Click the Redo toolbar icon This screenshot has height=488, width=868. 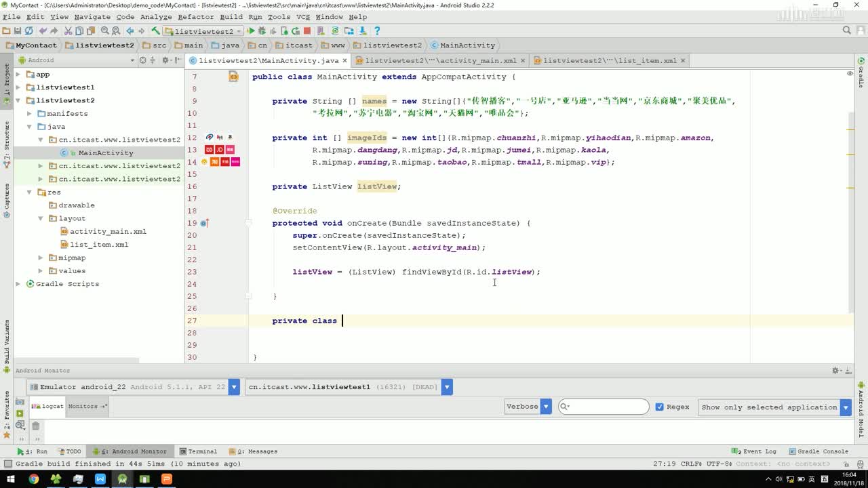pyautogui.click(x=54, y=31)
